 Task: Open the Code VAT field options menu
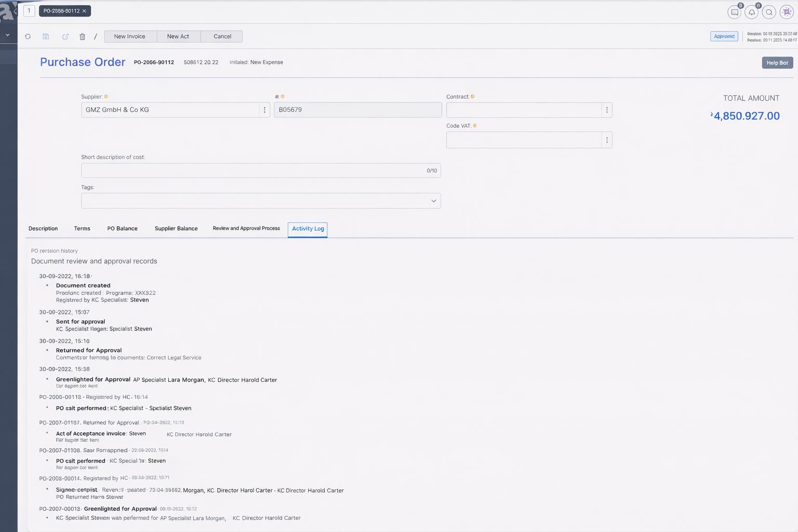click(x=606, y=140)
